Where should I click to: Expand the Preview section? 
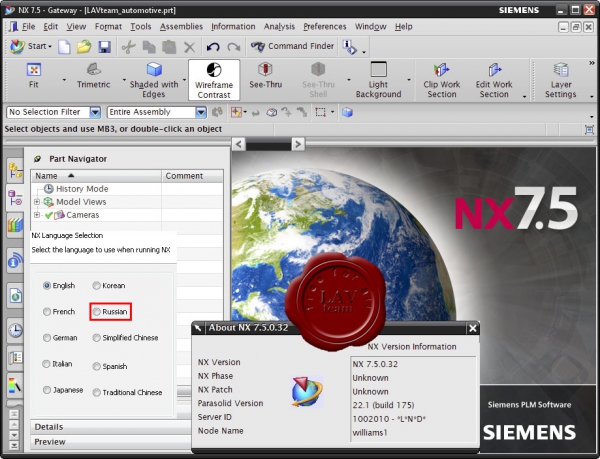click(x=111, y=442)
